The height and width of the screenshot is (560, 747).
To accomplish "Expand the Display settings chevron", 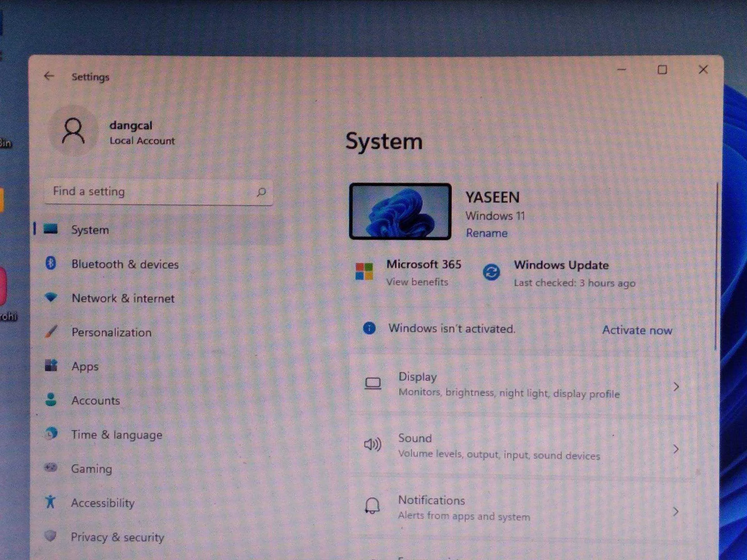I will (676, 387).
